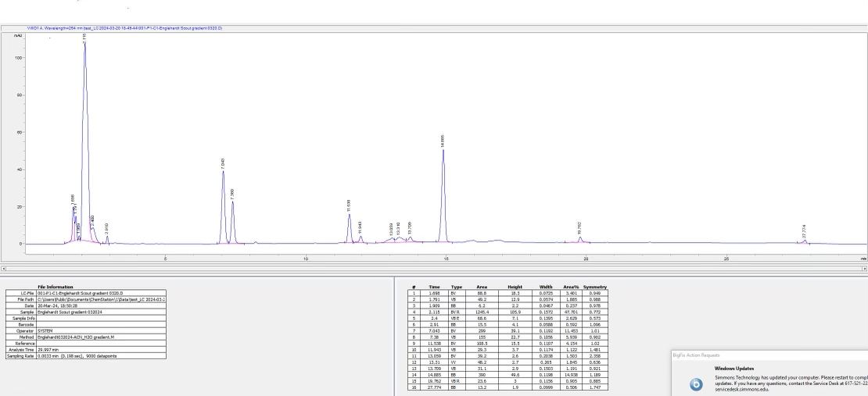Image resolution: width=868 pixels, height=396 pixels.
Task: Select height value 105.9 in row 4
Action: tap(515, 312)
